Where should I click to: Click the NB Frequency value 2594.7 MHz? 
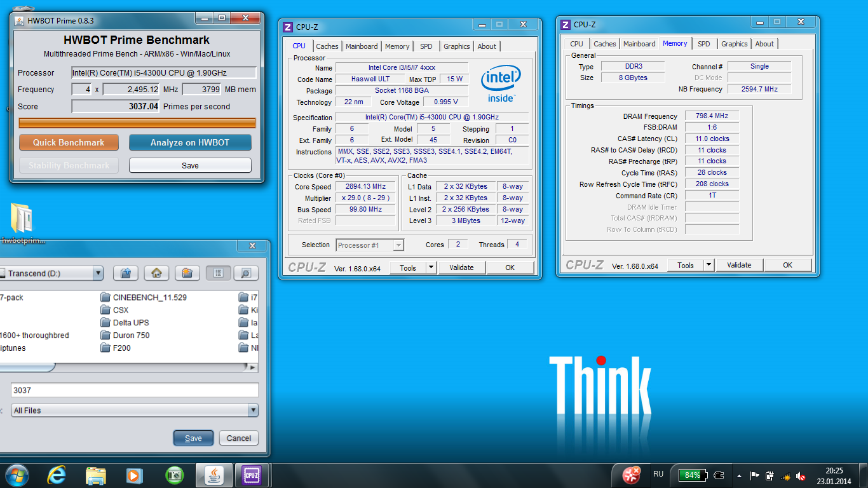click(759, 89)
